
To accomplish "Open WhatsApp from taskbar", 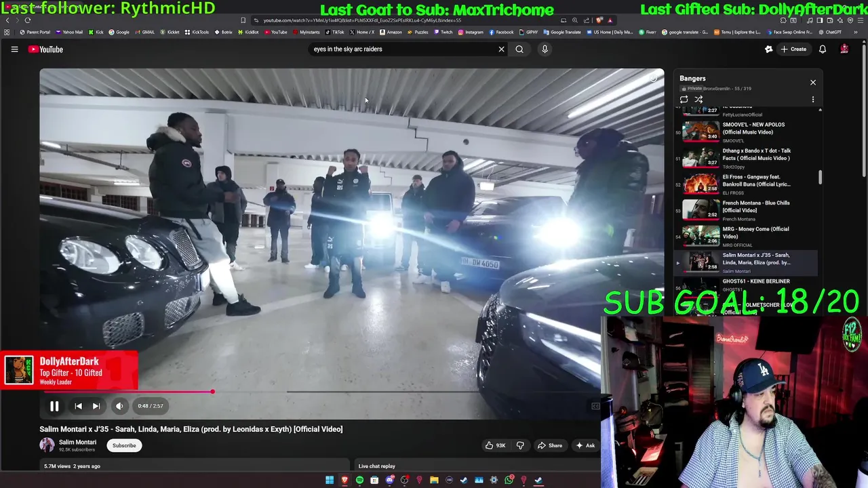I will coord(509,480).
